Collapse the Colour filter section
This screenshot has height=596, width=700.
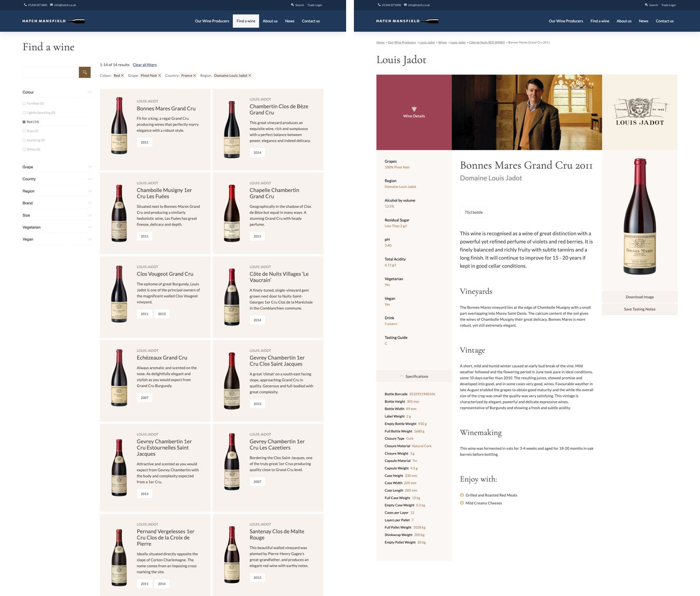[x=57, y=92]
